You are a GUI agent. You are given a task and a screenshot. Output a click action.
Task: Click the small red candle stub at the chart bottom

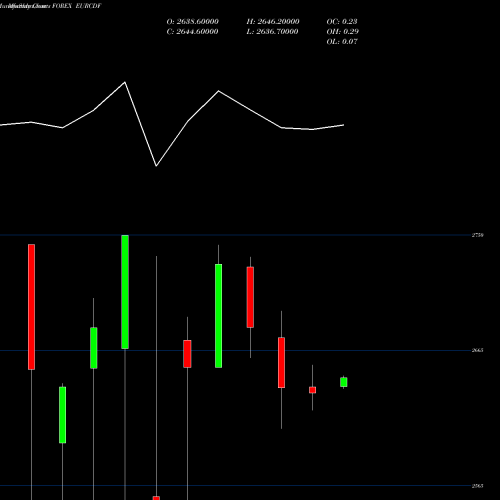tap(156, 498)
